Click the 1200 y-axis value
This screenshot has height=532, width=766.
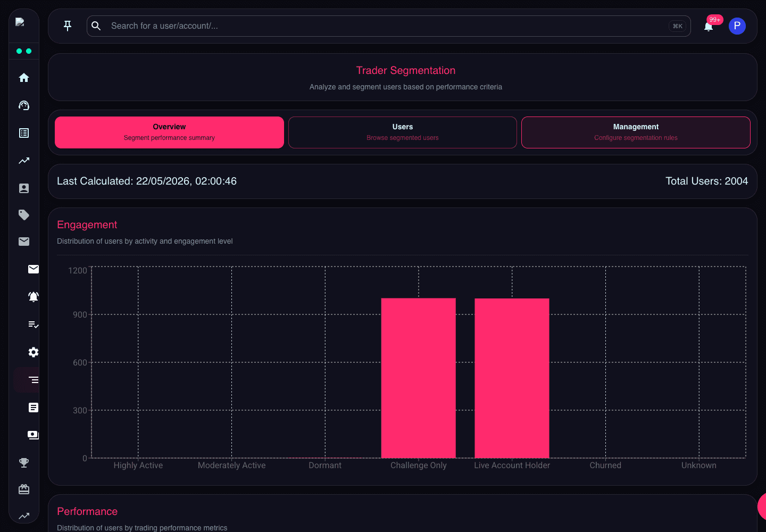tap(78, 271)
